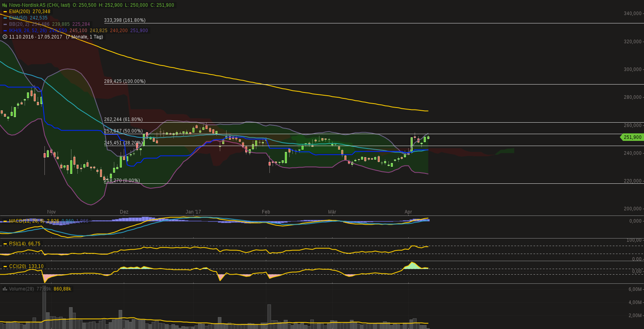Viewport: 644px width, 329px height.
Task: Select the 61.80% Fibonacci level label
Action: [x=123, y=119]
